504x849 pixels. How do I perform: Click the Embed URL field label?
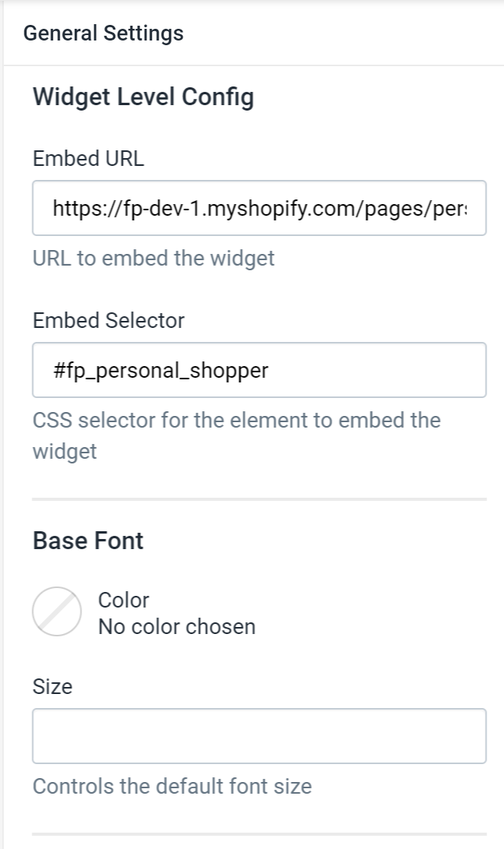[88, 159]
